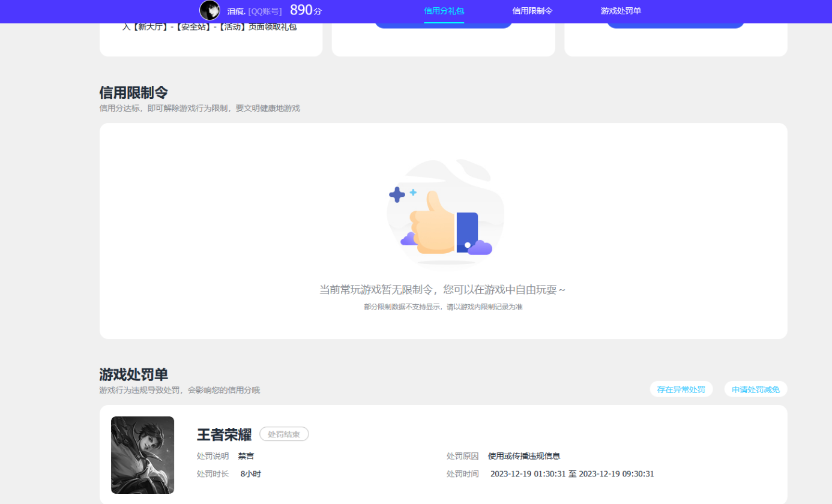Click the 游戏处罚单 section heading
The image size is (832, 504).
[x=133, y=374]
